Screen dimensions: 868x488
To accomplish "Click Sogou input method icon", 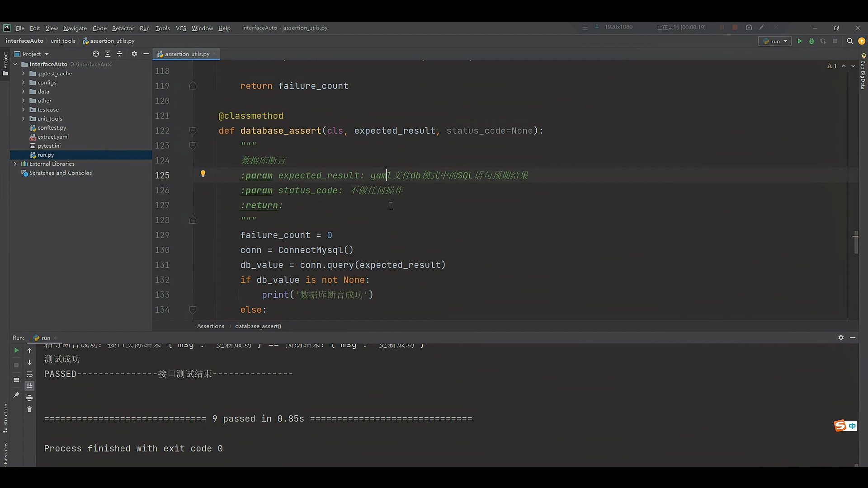I will click(840, 426).
